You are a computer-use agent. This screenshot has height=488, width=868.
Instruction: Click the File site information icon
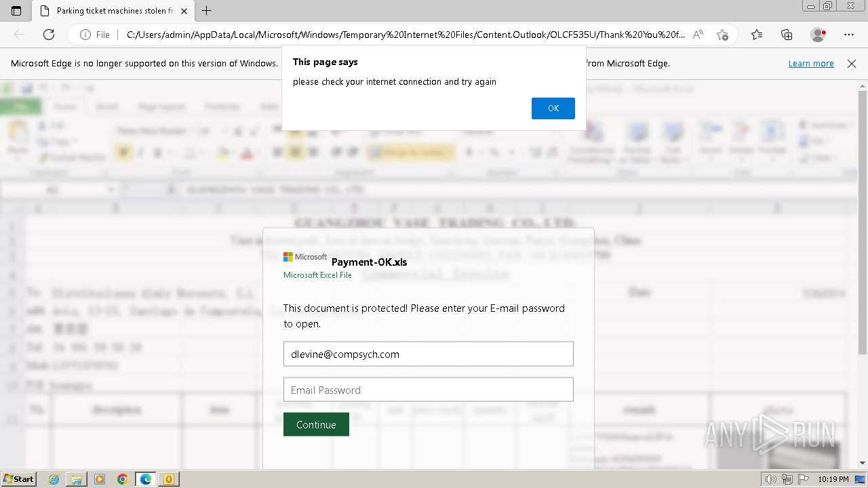point(95,35)
